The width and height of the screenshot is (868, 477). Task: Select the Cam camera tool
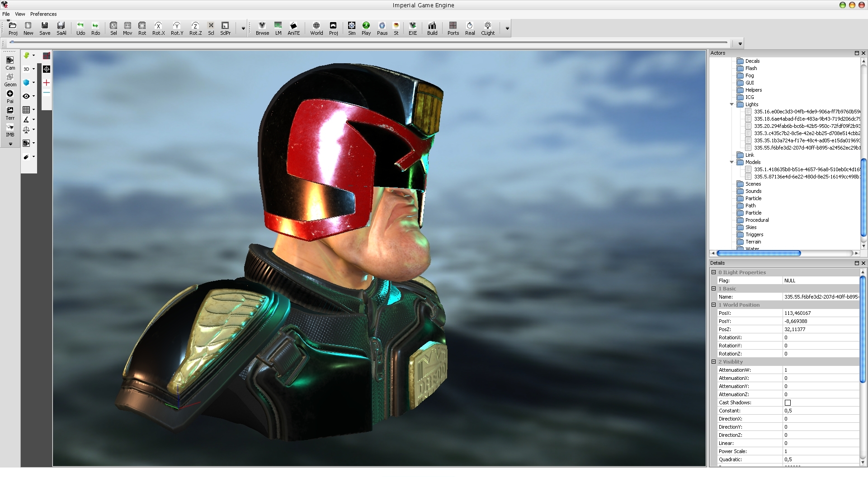pos(10,63)
